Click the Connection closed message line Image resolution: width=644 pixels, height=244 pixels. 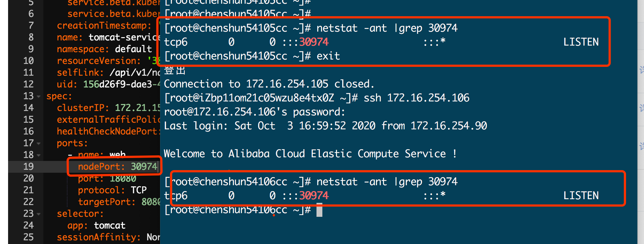269,84
